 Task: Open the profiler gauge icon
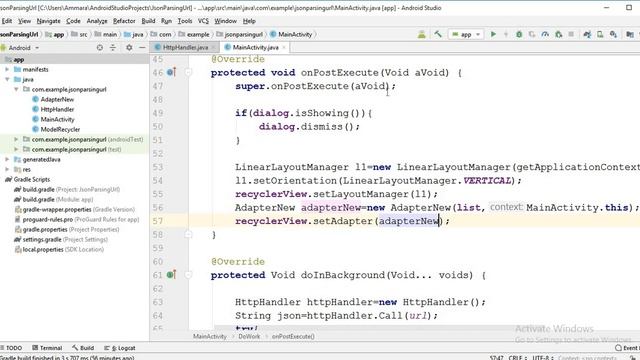[545, 34]
